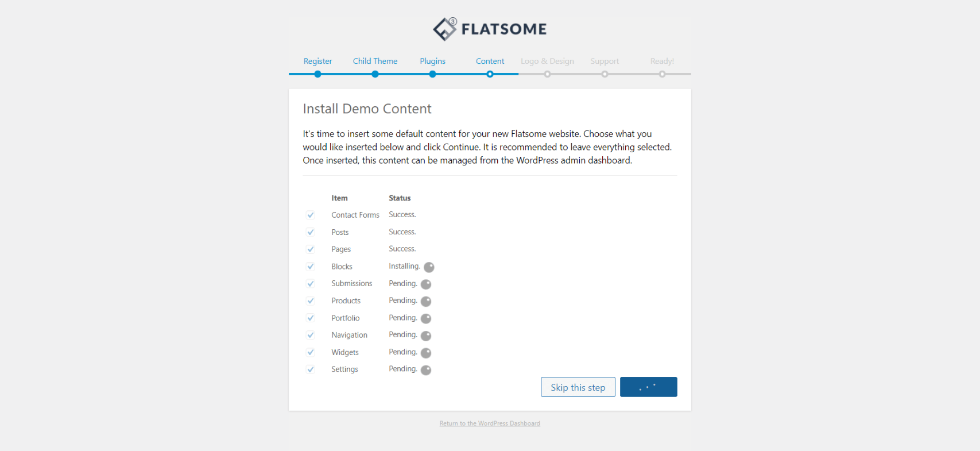Viewport: 980px width, 451px height.
Task: Open the Child Theme step
Action: tap(375, 61)
